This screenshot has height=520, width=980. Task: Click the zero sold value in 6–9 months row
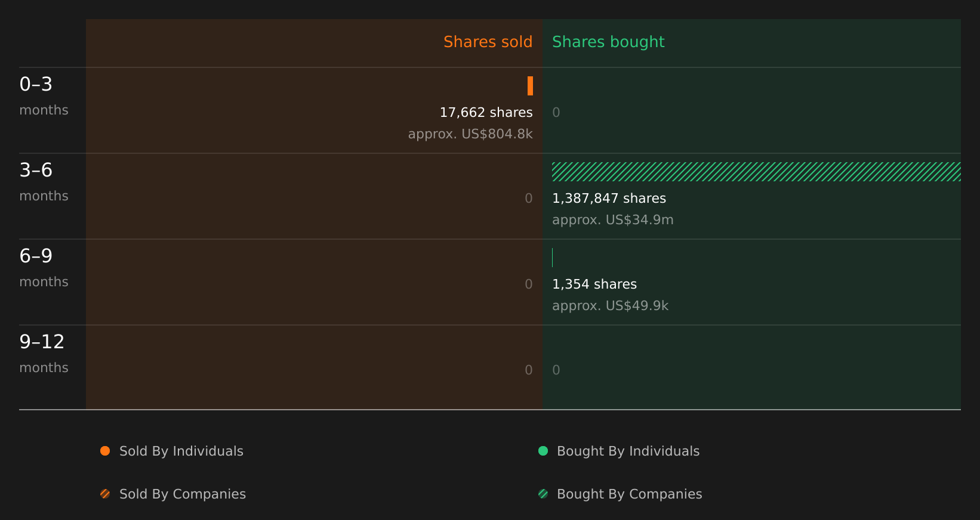tap(529, 284)
